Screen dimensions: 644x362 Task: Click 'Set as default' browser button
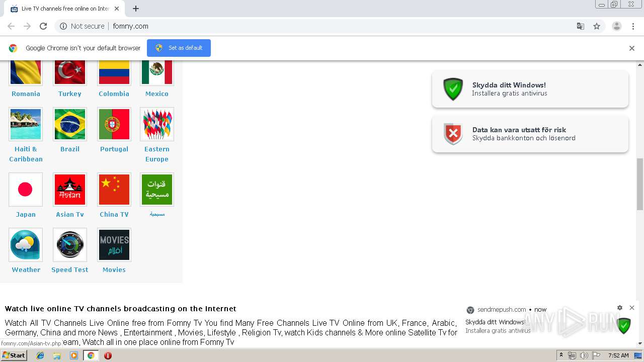179,48
